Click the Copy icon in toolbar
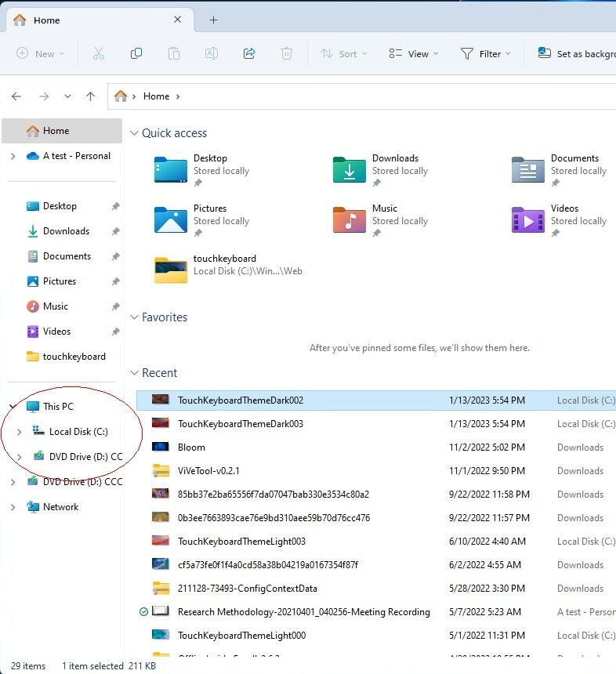Viewport: 616px width, 674px height. (x=136, y=53)
